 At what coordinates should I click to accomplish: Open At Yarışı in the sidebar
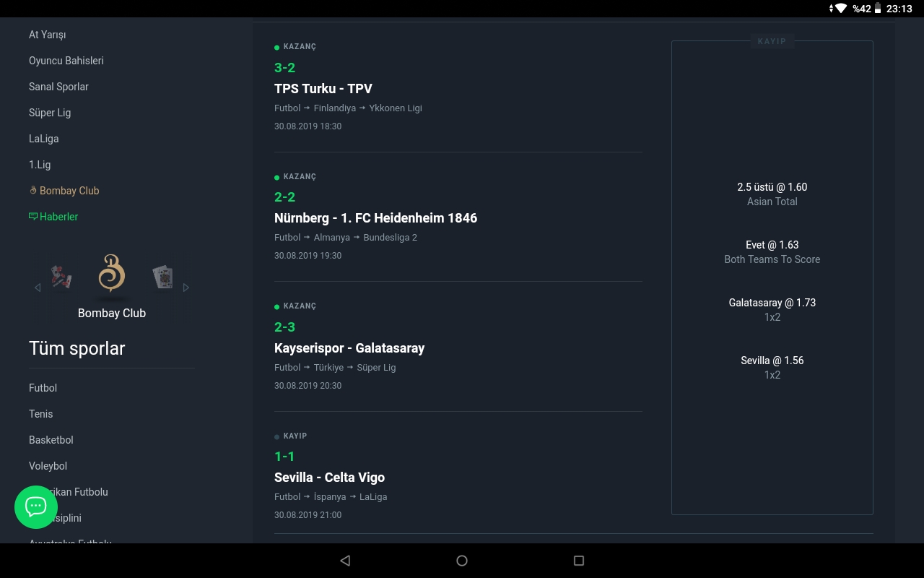48,35
